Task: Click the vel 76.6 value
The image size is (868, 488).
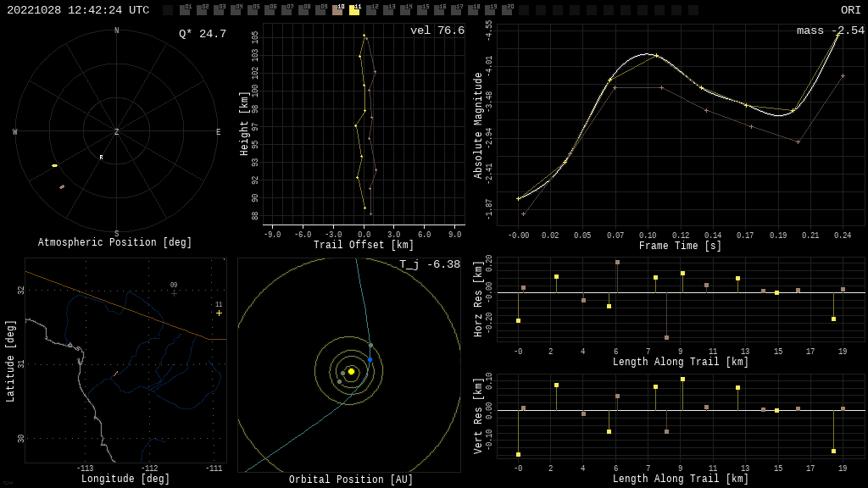Action: tap(437, 30)
